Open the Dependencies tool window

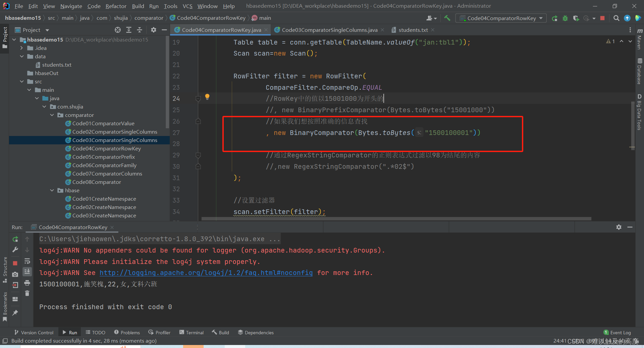[x=256, y=332]
